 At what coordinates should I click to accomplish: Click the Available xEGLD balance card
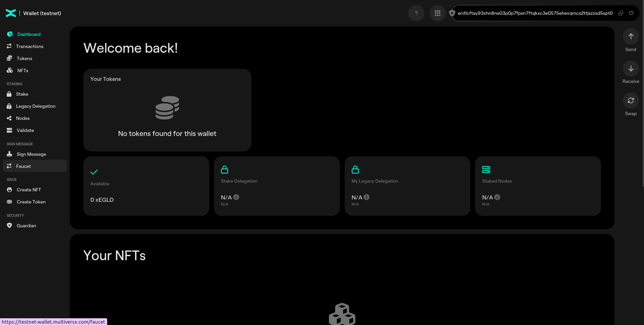[146, 186]
